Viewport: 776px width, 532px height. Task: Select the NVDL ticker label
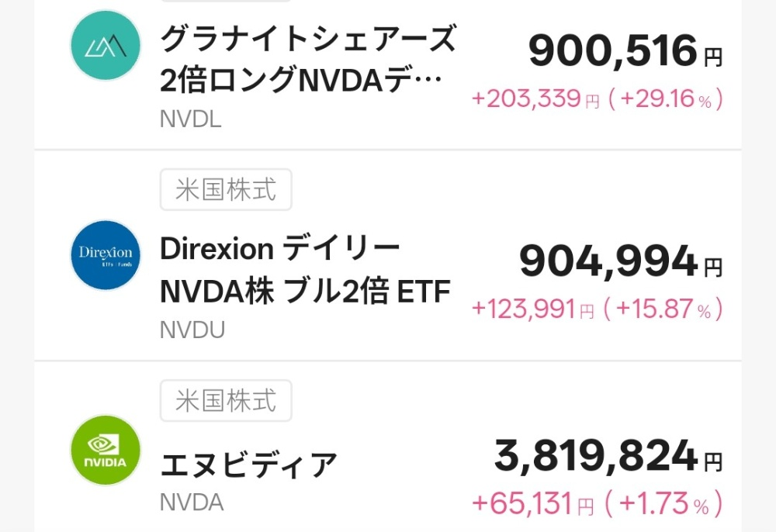[x=190, y=119]
